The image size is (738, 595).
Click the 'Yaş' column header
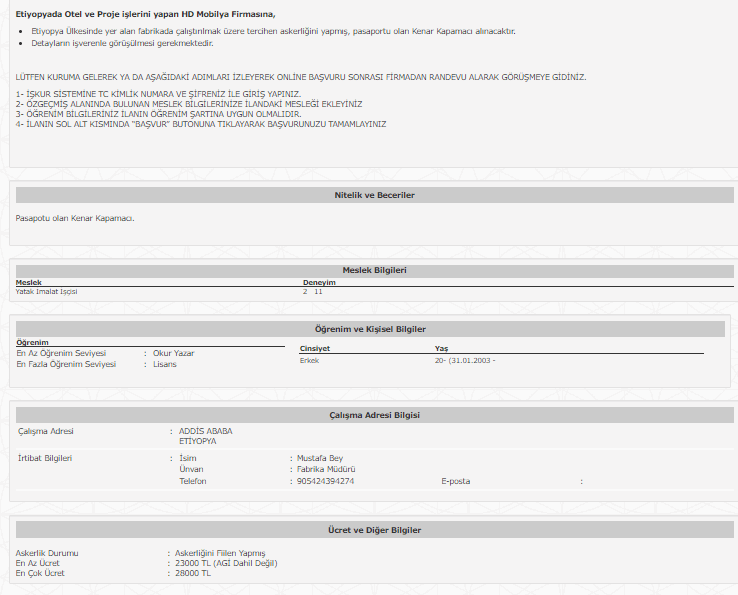[x=441, y=348]
